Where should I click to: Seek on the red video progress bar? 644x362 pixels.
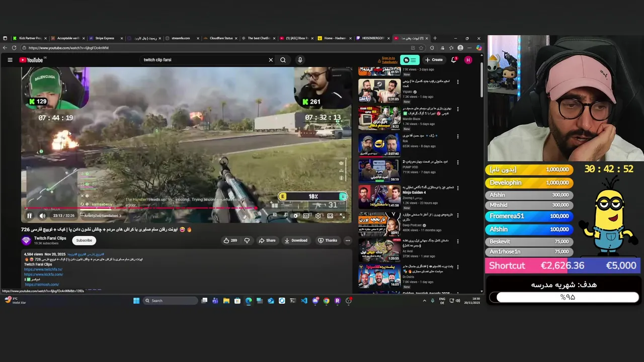[186, 208]
